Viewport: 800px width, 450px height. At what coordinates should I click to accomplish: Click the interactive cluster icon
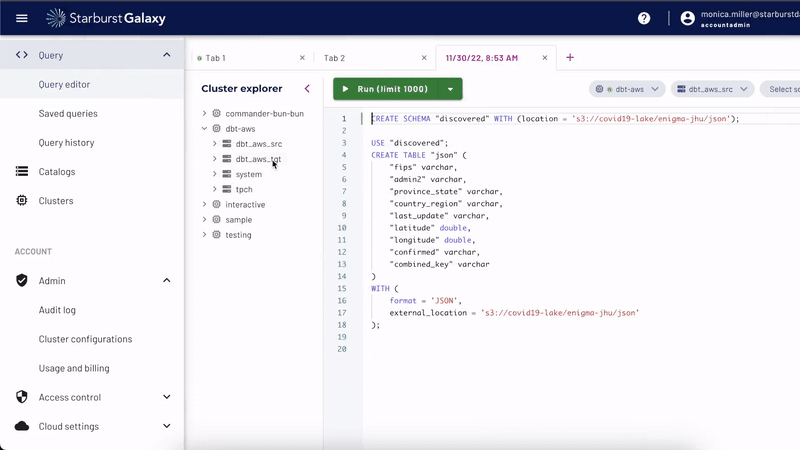tap(216, 204)
